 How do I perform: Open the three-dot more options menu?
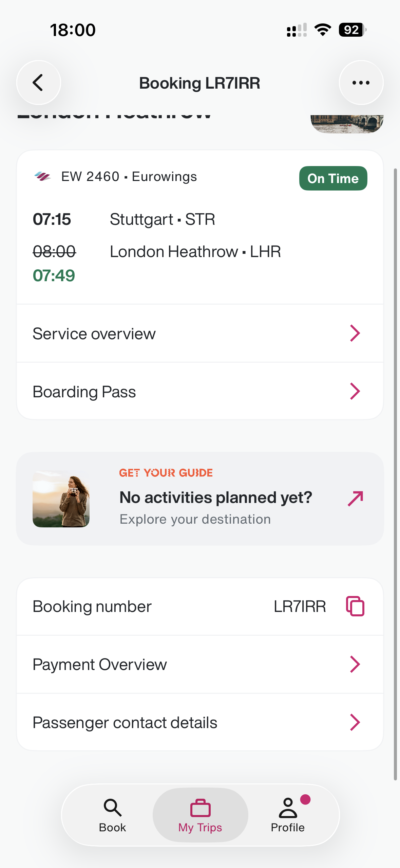(x=361, y=83)
